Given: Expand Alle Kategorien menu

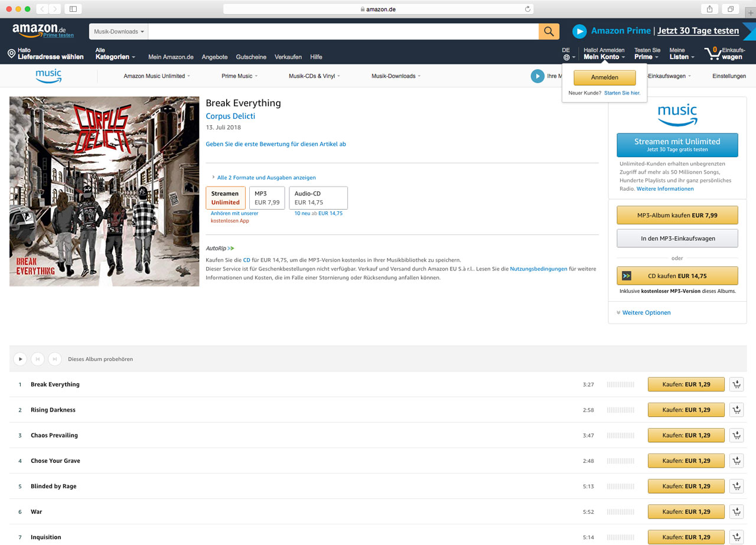Looking at the screenshot, I should [x=115, y=54].
